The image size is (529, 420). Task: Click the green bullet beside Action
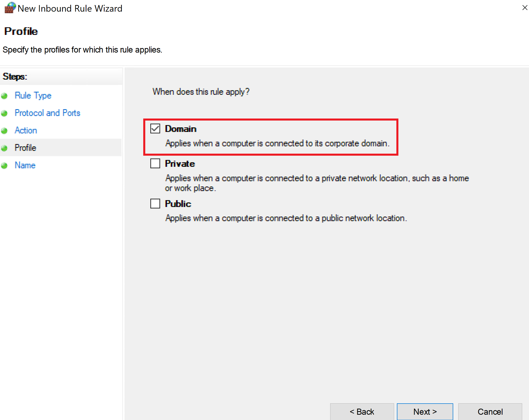coord(4,131)
